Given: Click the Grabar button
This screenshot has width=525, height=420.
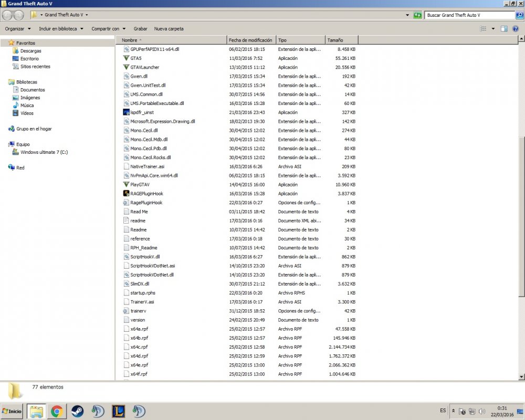Looking at the screenshot, I should coord(140,29).
